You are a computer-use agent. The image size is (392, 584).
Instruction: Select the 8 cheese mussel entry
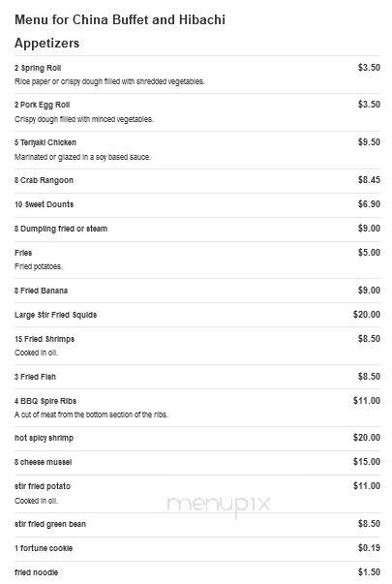44,462
